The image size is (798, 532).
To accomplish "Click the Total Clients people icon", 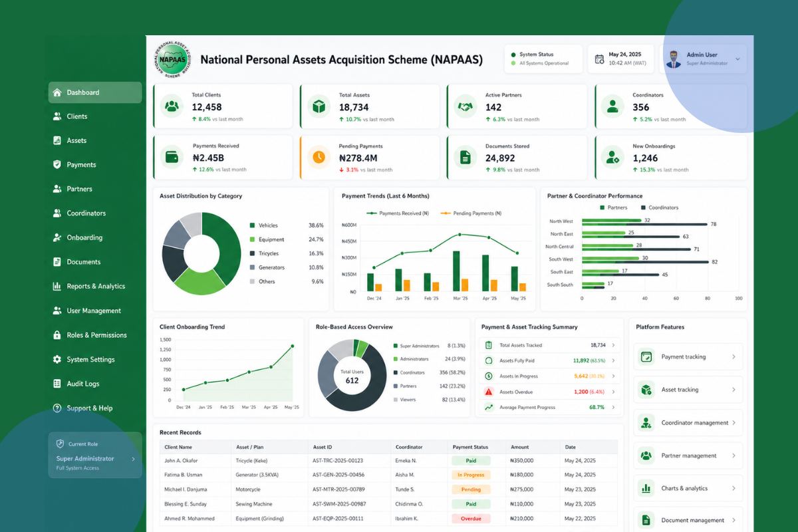I will [172, 106].
